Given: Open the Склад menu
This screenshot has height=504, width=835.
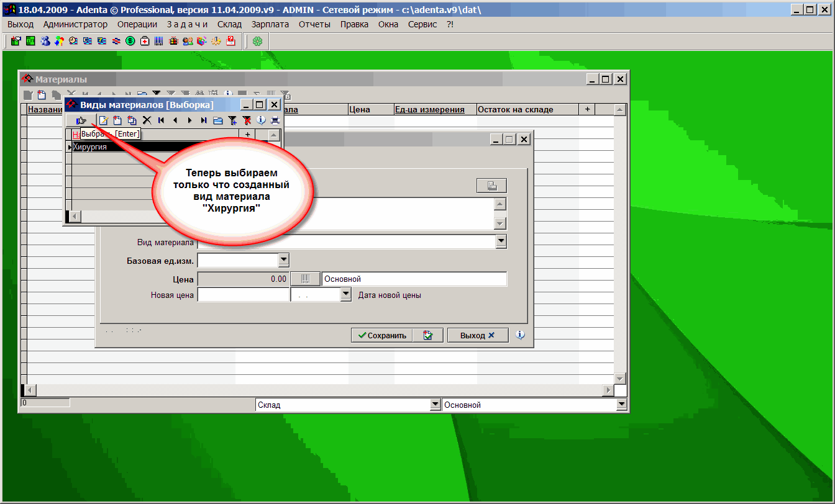Looking at the screenshot, I should pyautogui.click(x=229, y=24).
